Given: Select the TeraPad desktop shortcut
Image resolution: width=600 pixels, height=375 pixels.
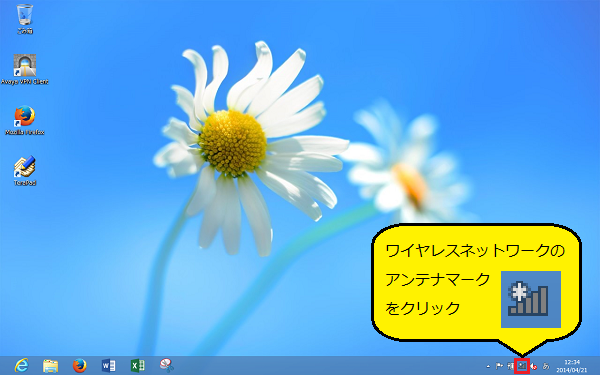Looking at the screenshot, I should 25,171.
